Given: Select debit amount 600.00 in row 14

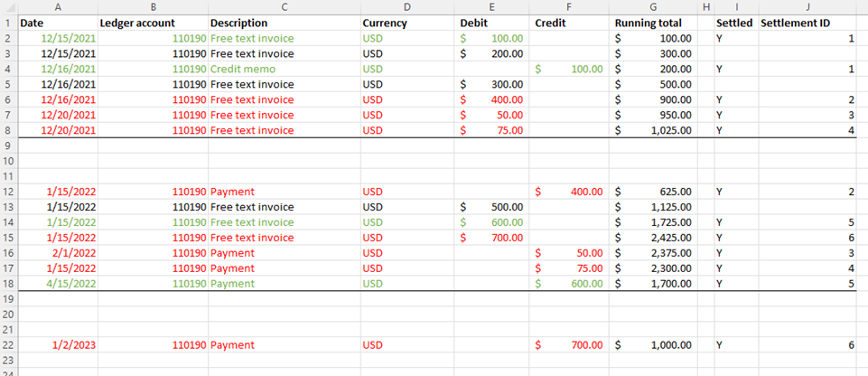Looking at the screenshot, I should [x=491, y=222].
